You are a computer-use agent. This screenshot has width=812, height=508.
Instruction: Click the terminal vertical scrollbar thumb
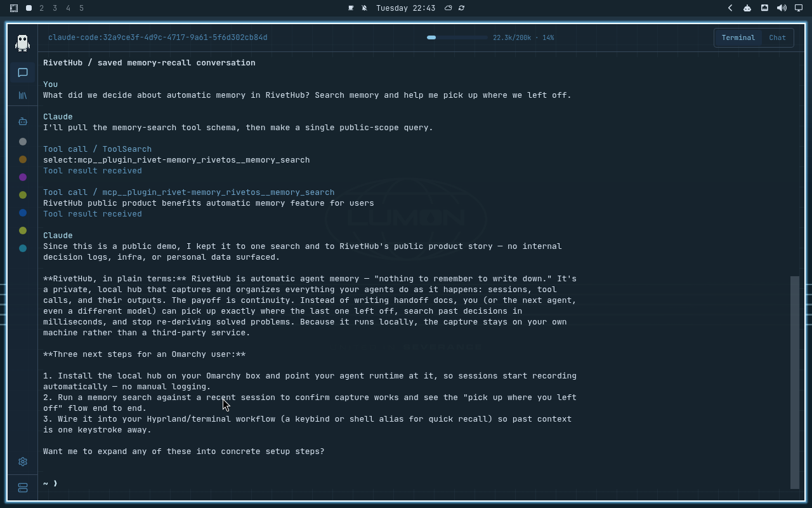795,382
